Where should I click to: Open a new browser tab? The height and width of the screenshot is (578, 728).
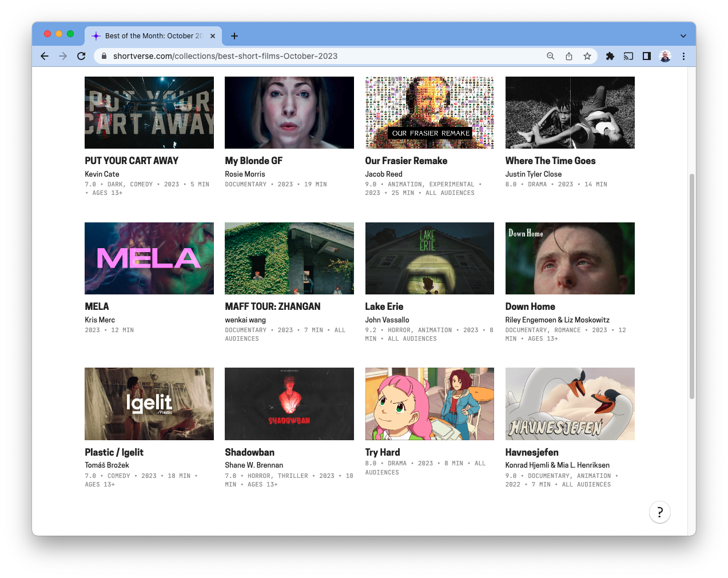pos(234,36)
